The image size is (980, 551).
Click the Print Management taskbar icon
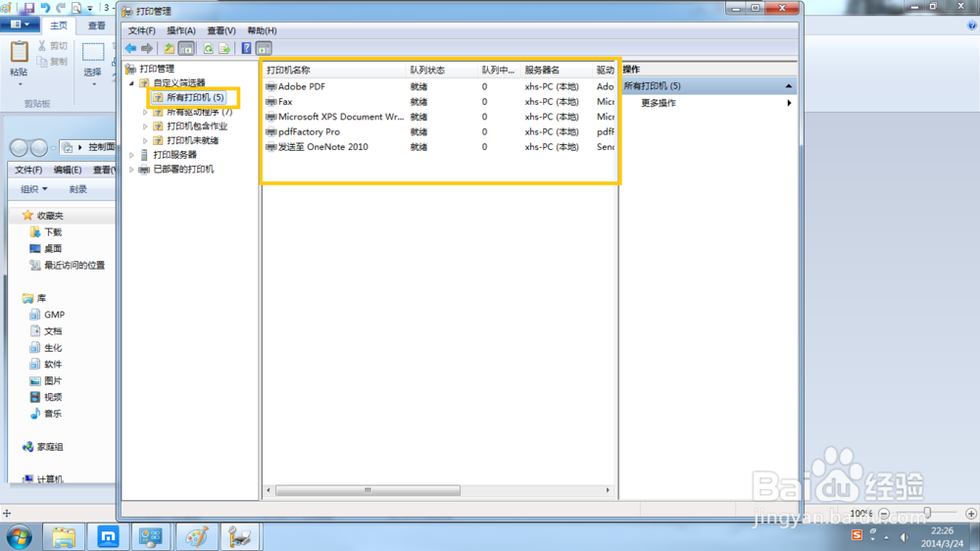[240, 537]
